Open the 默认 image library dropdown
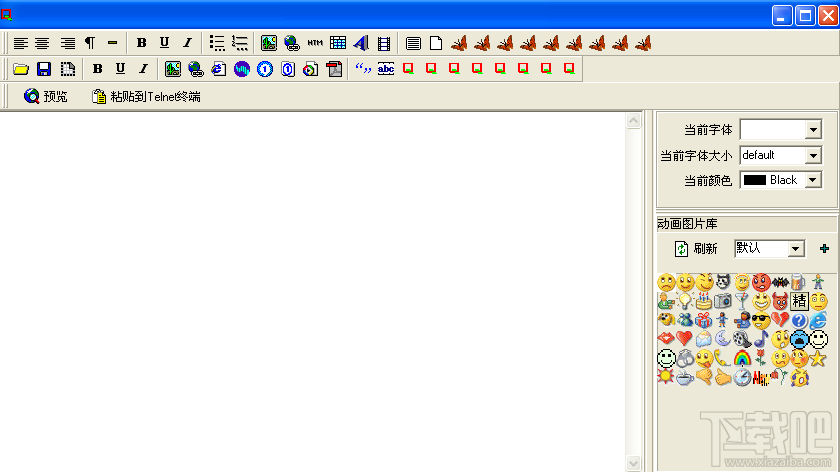 coord(796,249)
